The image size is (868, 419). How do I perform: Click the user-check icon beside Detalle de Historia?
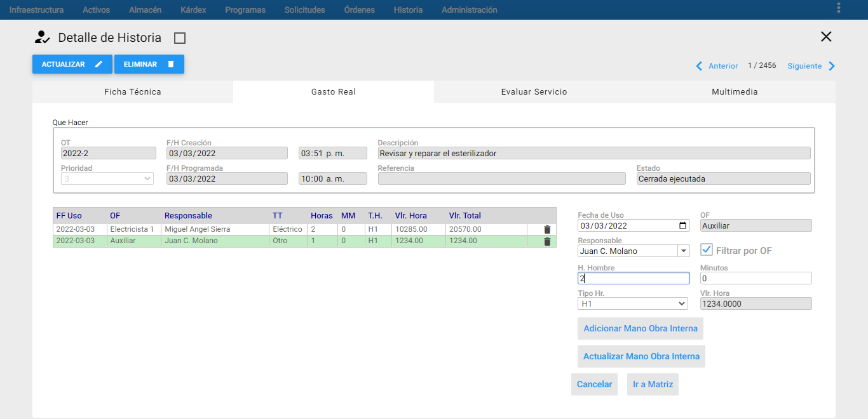[x=42, y=37]
